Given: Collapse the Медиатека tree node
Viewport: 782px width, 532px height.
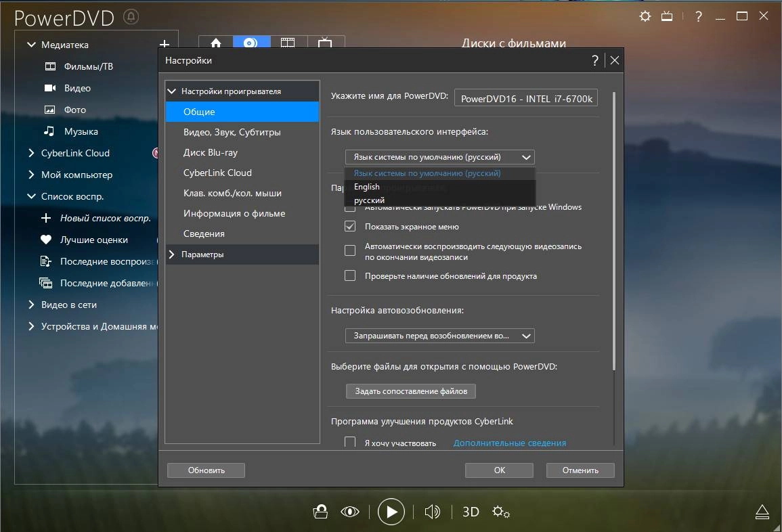Looking at the screenshot, I should point(31,45).
